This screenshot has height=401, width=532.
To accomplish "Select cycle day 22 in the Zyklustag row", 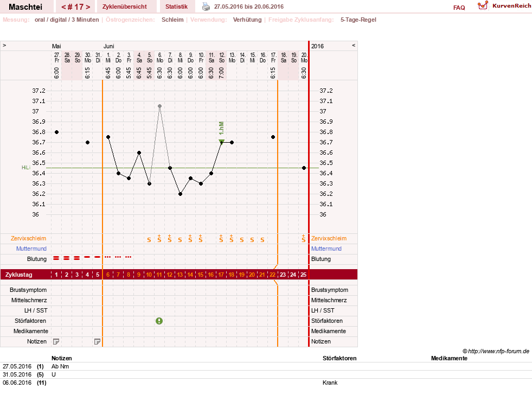I will pos(272,275).
